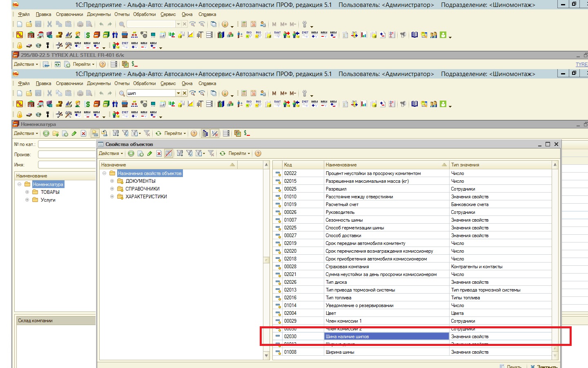Refresh the Номенклатура list

[158, 133]
